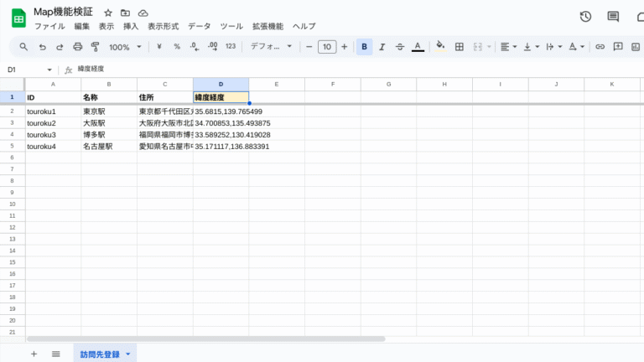Open the fill color bucket picker

pos(440,47)
